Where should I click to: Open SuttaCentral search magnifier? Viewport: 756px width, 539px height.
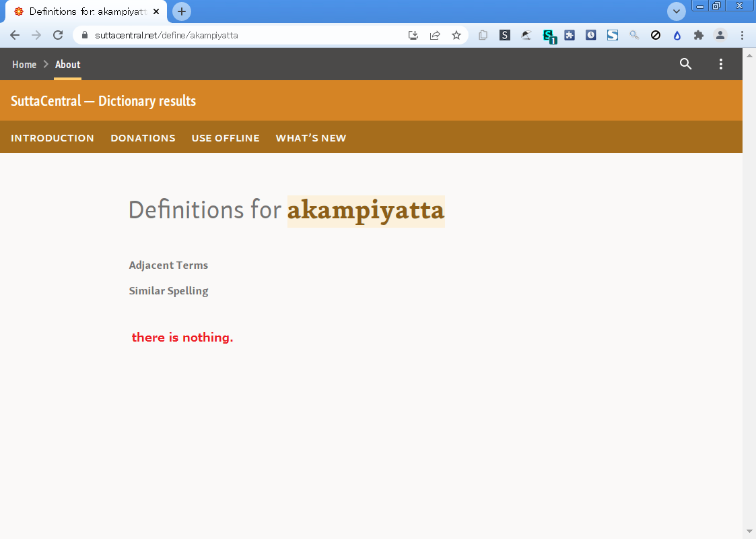coord(685,64)
